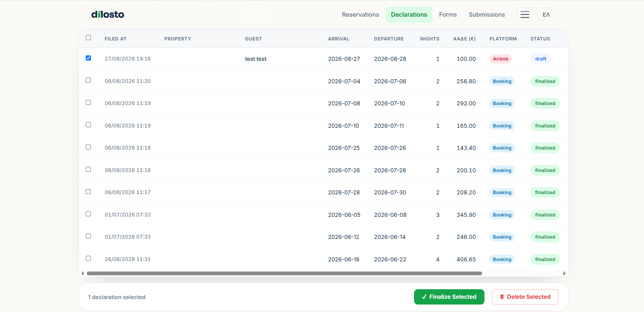This screenshot has width=644, height=312.
Task: Click arrival date 2026-07-04
Action: (x=344, y=81)
